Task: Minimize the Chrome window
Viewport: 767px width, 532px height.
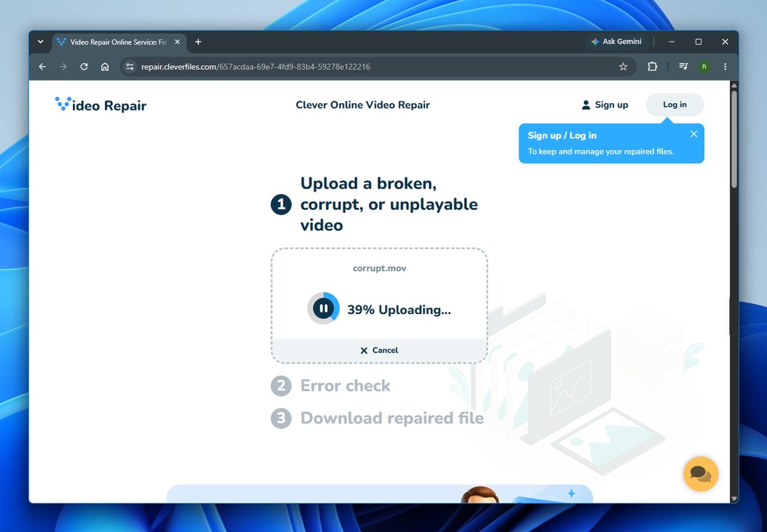Action: pos(672,42)
